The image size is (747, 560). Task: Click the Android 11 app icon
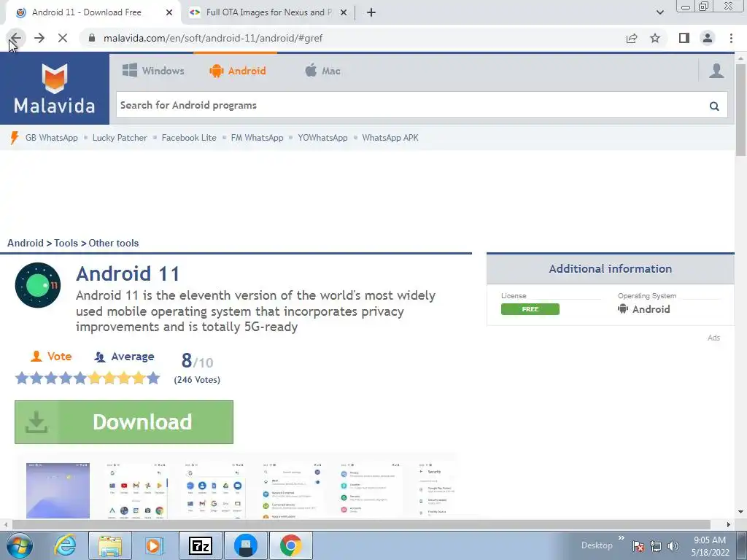38,285
